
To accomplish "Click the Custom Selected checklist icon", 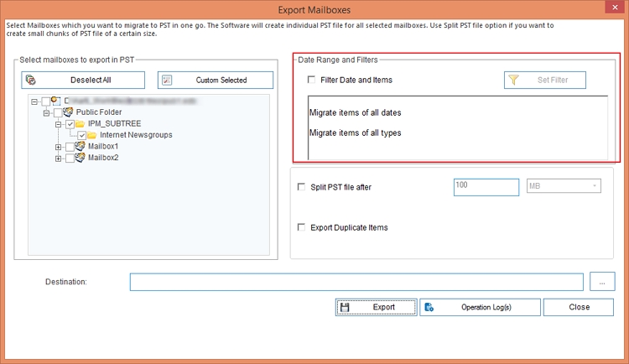I will (167, 80).
